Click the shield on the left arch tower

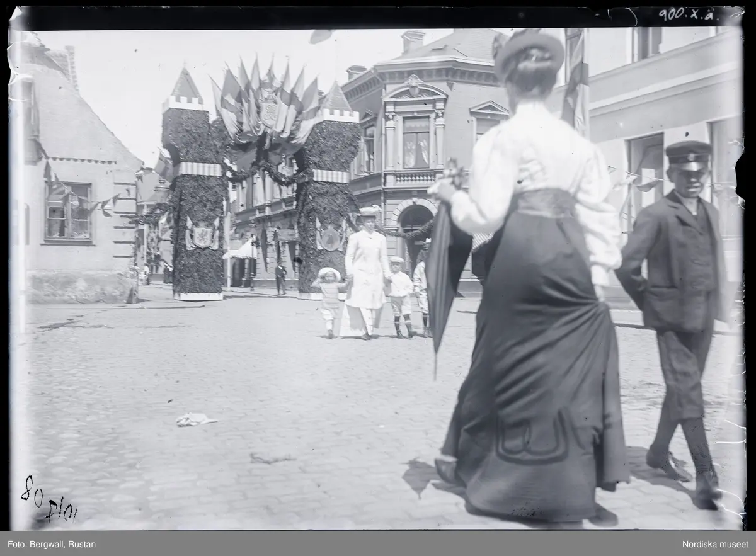[x=202, y=235]
